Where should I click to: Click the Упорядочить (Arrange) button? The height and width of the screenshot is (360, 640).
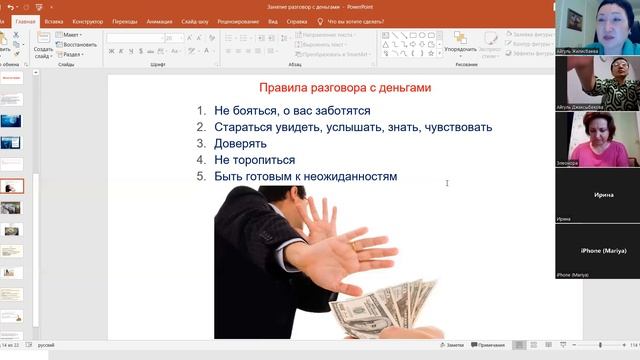coord(460,44)
